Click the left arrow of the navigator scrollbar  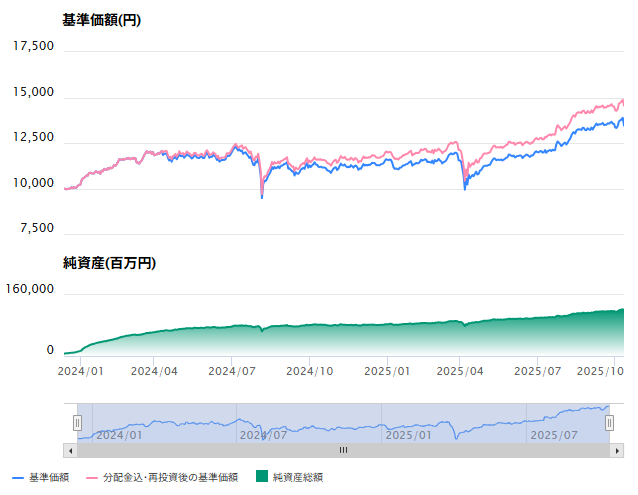pos(70,450)
